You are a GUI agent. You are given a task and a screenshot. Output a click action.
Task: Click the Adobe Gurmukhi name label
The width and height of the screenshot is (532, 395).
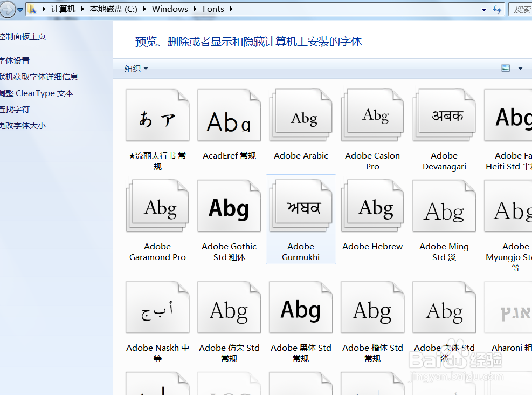[x=301, y=251]
